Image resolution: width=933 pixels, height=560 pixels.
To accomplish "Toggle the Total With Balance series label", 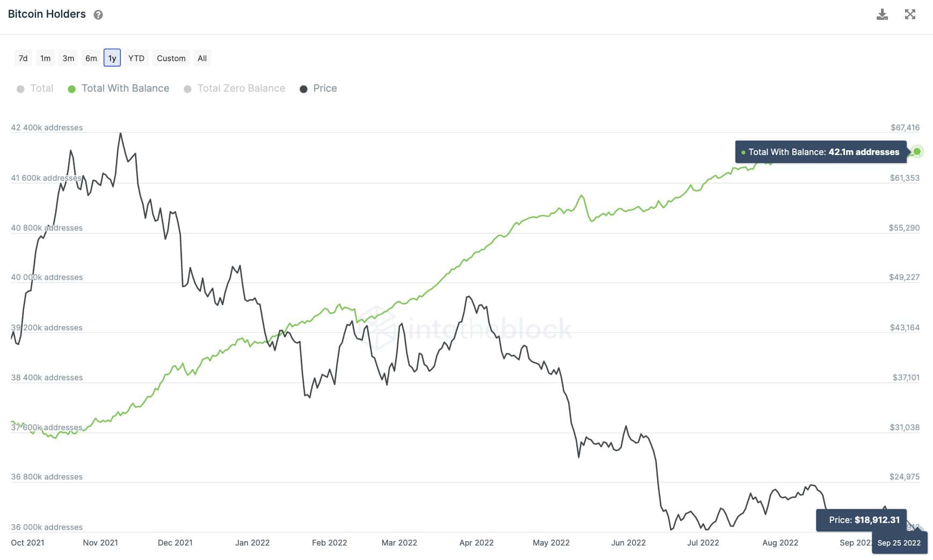I will 125,89.
